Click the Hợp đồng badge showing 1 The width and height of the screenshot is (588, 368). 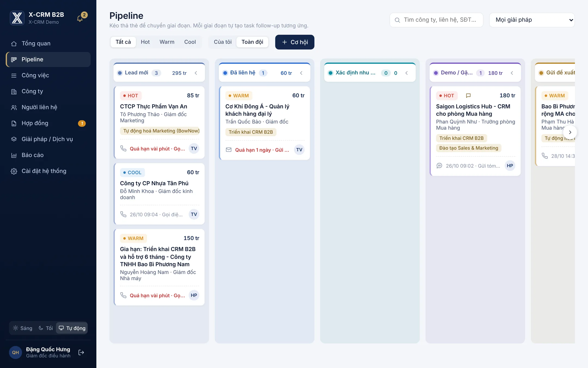(82, 123)
